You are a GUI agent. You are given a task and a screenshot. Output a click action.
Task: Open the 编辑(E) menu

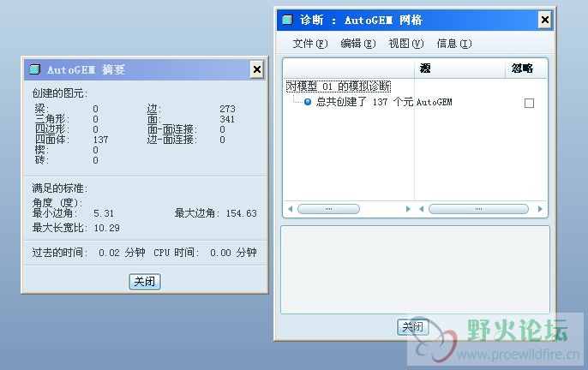point(357,44)
